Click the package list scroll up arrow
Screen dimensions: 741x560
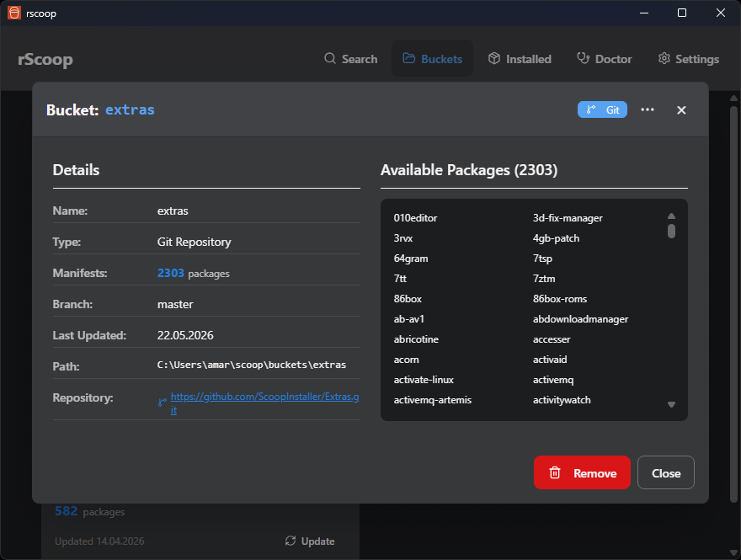[671, 216]
